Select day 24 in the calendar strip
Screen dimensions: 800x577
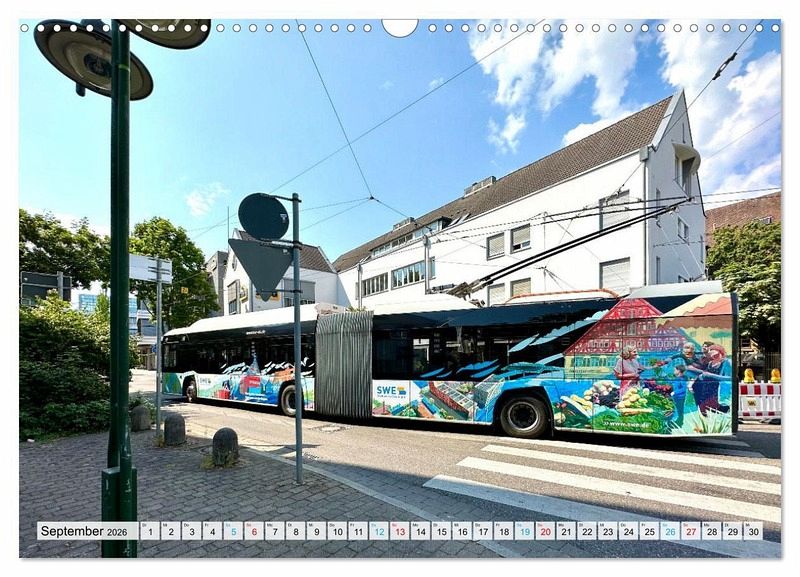coord(629,531)
